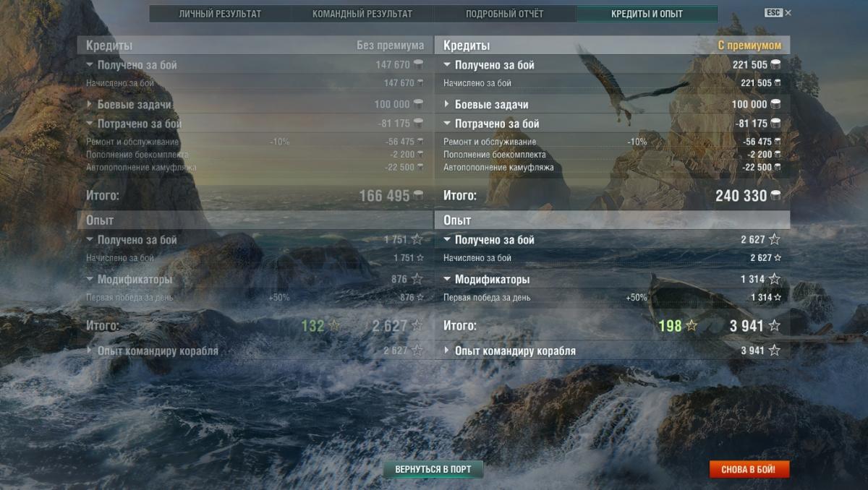Screen dimensions: 868x490
Task: Click Ремонт и обслуживание under Без премиума
Action: click(x=132, y=142)
